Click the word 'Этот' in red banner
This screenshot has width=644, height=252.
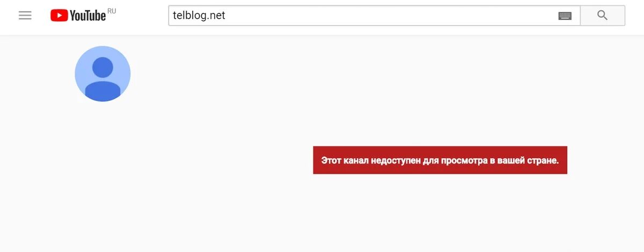tap(331, 160)
